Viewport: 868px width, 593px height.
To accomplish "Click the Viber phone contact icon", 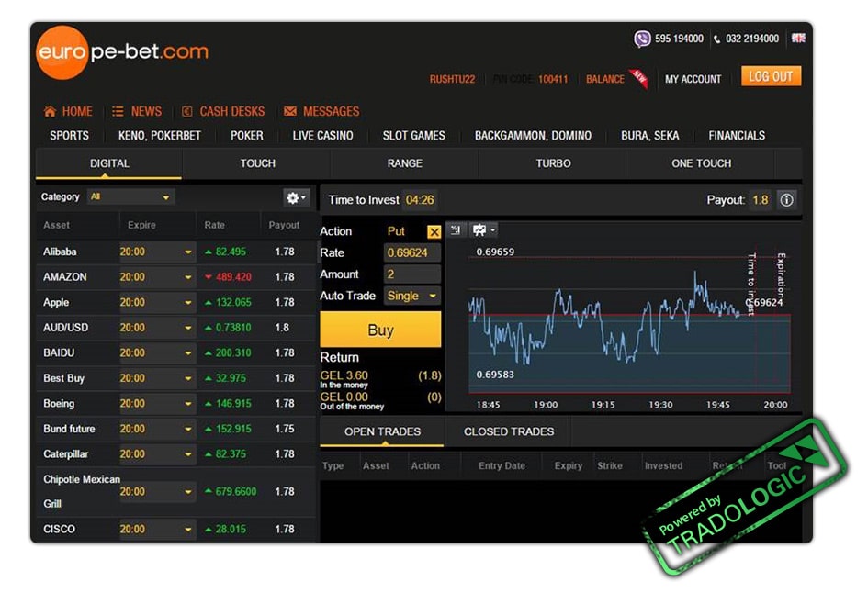I will point(642,39).
